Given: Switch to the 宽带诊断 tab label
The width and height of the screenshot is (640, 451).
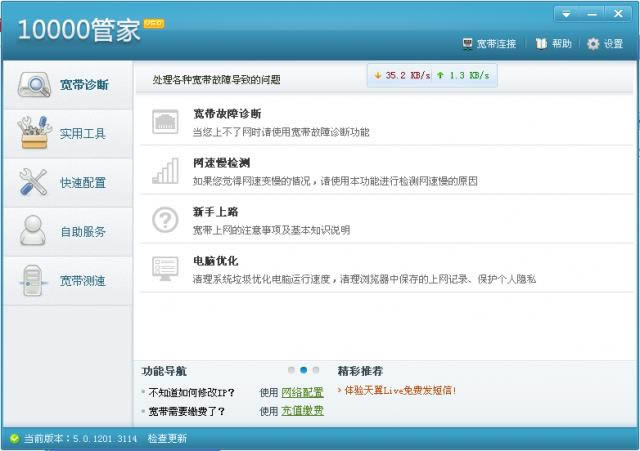Looking at the screenshot, I should click(x=84, y=84).
